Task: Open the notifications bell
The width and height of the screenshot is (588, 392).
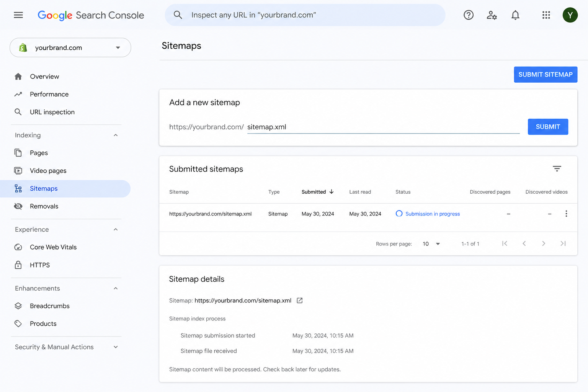Action: click(x=516, y=15)
